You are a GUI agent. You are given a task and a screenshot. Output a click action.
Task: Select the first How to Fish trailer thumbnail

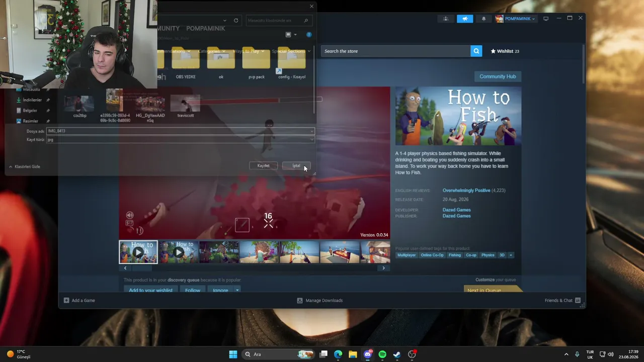coord(138,252)
